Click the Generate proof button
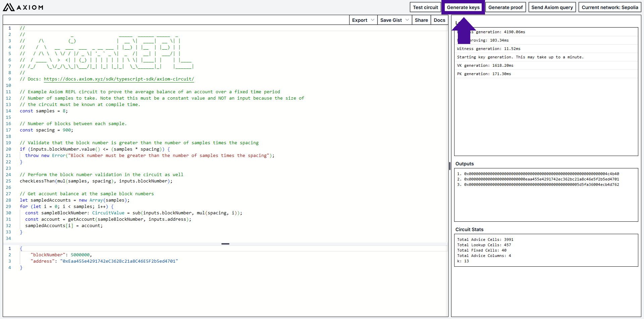This screenshot has width=644, height=319. pos(505,7)
